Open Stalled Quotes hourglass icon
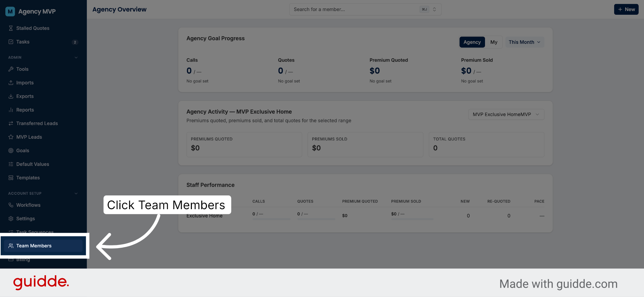The height and width of the screenshot is (297, 644). click(11, 28)
